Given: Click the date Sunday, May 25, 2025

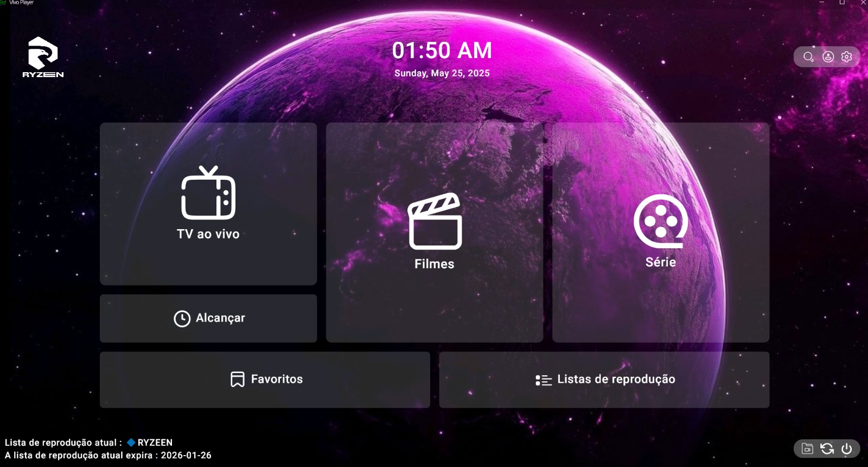Looking at the screenshot, I should (x=442, y=73).
